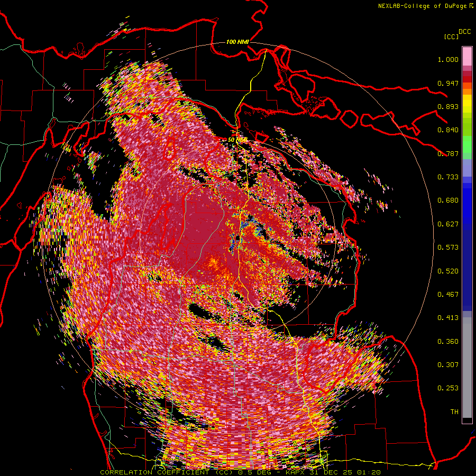Click the 0.360 legend value
The height and width of the screenshot is (476, 476).
pyautogui.click(x=448, y=342)
